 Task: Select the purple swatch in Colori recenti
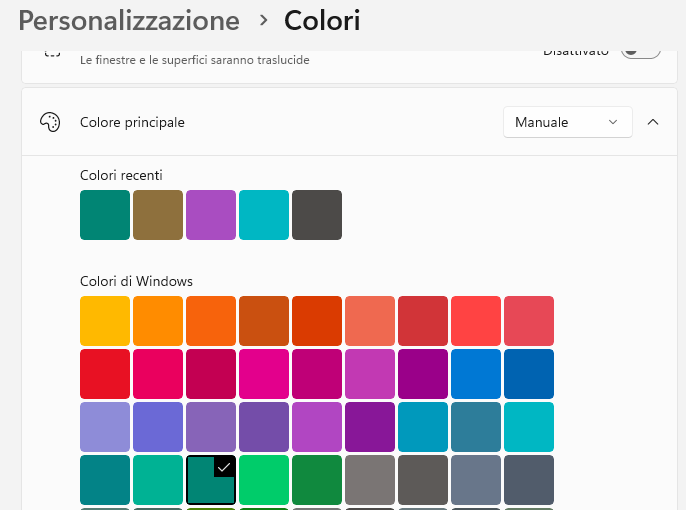211,215
